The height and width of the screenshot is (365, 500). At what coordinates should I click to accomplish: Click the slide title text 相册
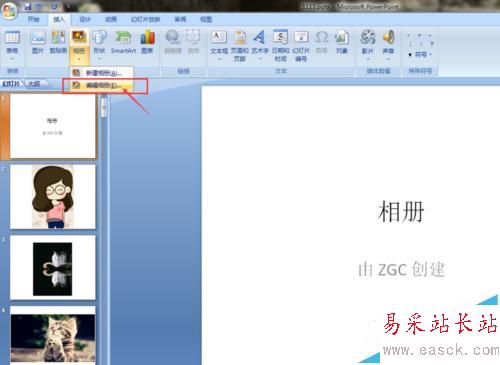pos(401,212)
